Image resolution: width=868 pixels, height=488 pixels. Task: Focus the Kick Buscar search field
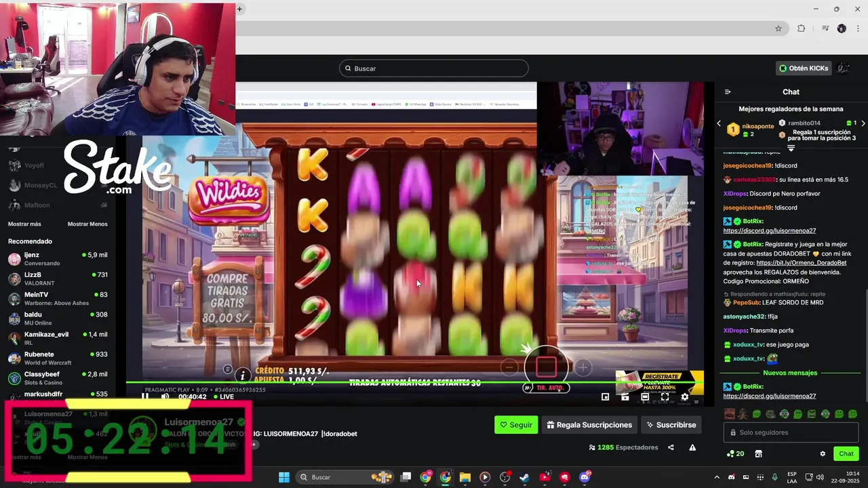[x=434, y=68]
